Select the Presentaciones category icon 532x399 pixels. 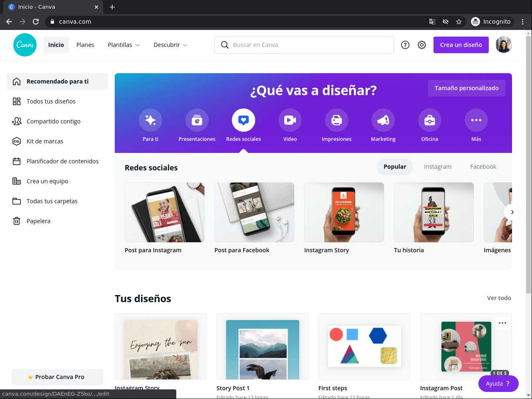tap(197, 120)
